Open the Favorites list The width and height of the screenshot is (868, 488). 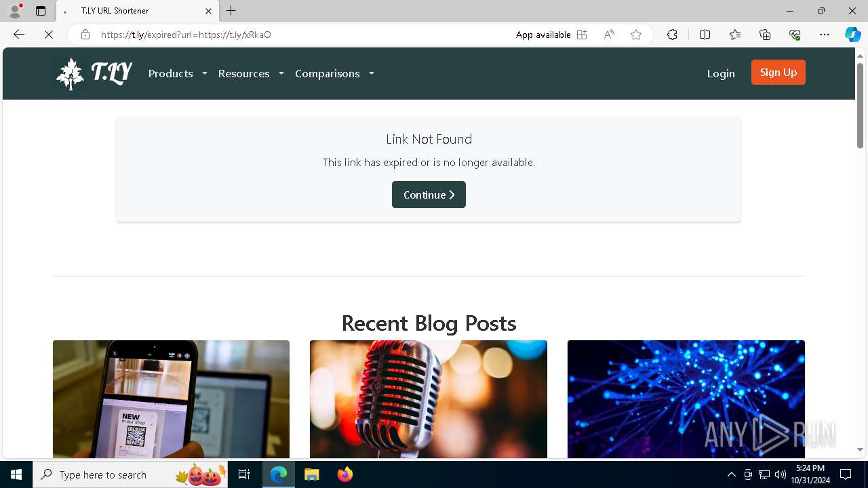[735, 35]
